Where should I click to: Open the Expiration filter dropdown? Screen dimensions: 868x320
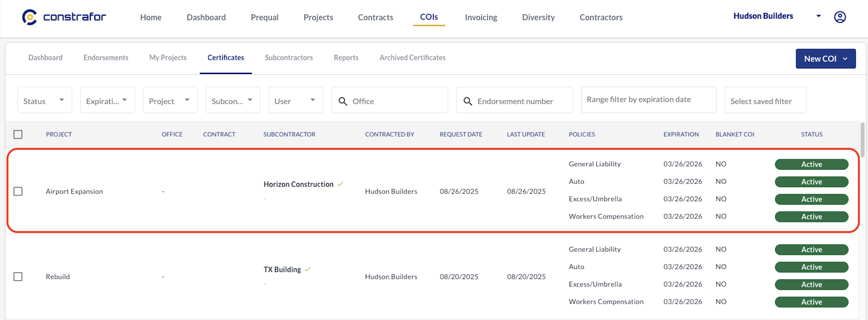[x=107, y=100]
